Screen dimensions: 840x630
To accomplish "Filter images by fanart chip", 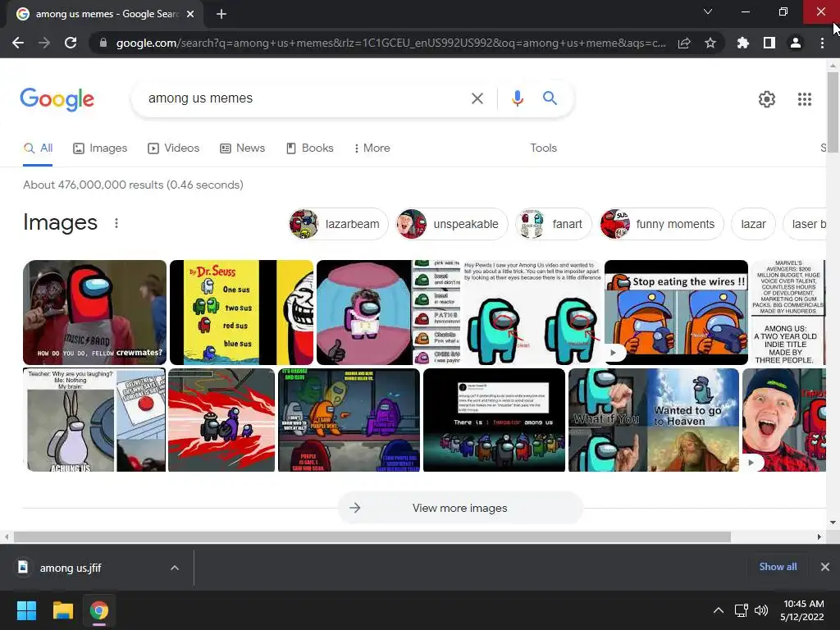I will 553,224.
